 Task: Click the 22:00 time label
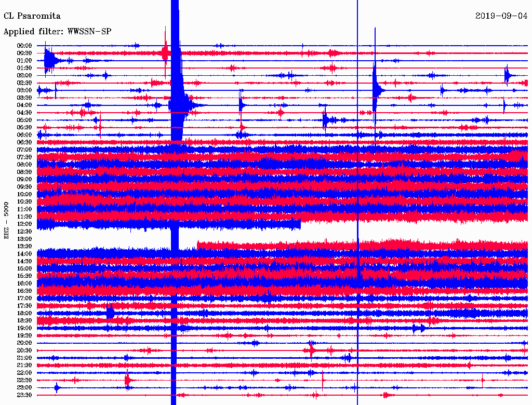pyautogui.click(x=24, y=373)
